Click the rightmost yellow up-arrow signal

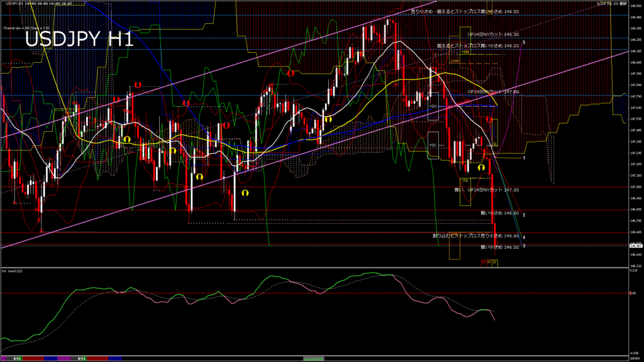click(481, 168)
